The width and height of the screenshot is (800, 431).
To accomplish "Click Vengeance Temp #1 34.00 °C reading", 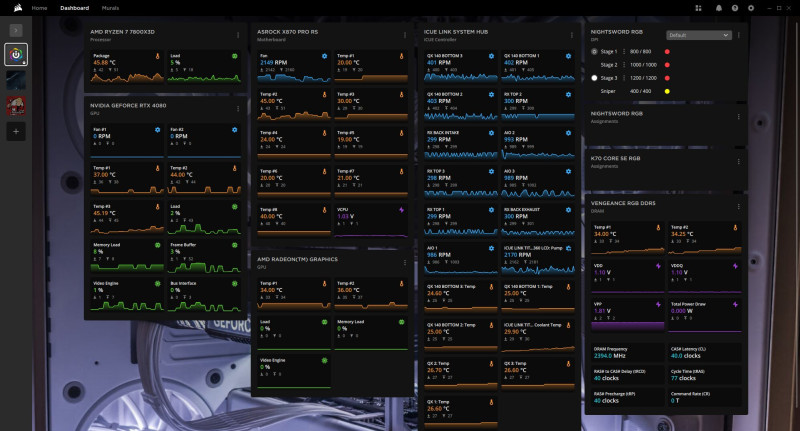I will point(605,234).
